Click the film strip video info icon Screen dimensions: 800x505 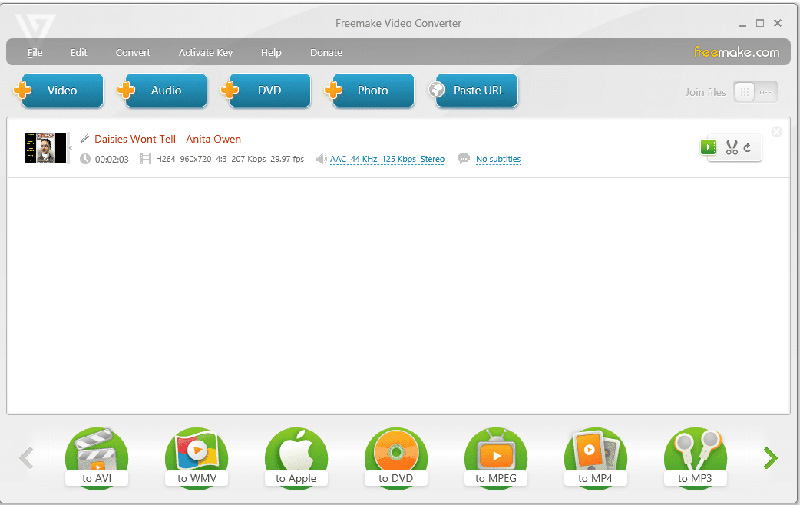145,159
